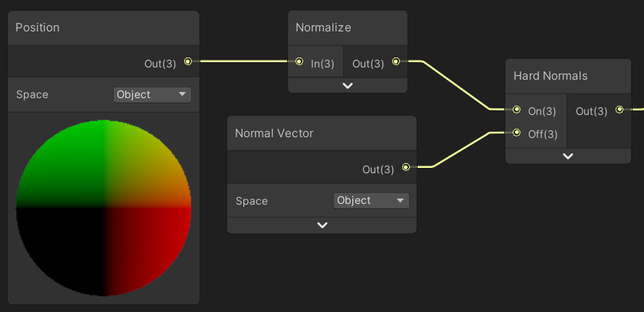Expand the Normal Vector node preview chevron

[322, 225]
